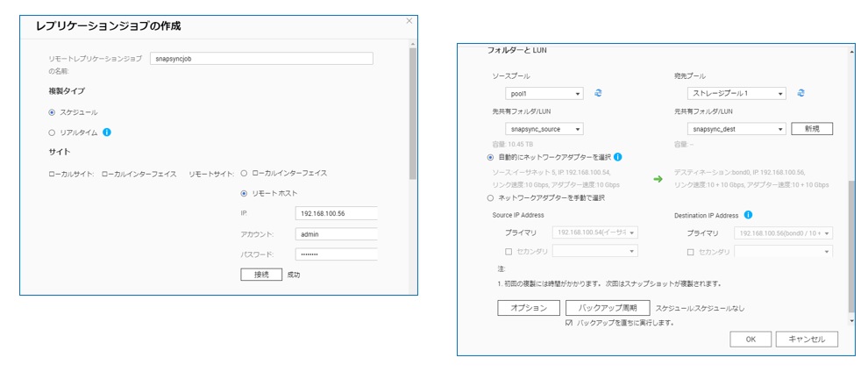This screenshot has height=372, width=868.
Task: Open the pool1 source pool dropdown
Action: pyautogui.click(x=544, y=93)
